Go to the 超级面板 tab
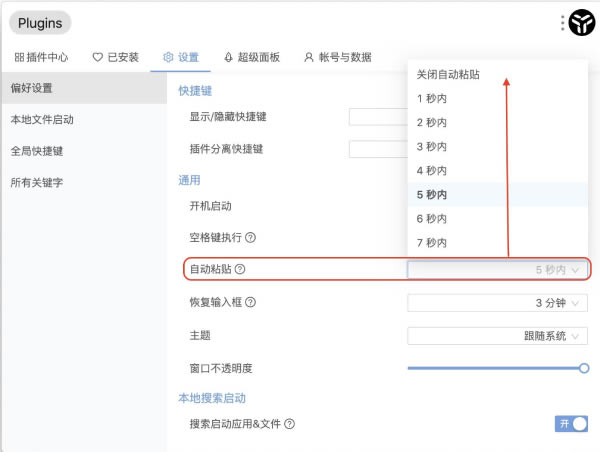 pyautogui.click(x=251, y=57)
